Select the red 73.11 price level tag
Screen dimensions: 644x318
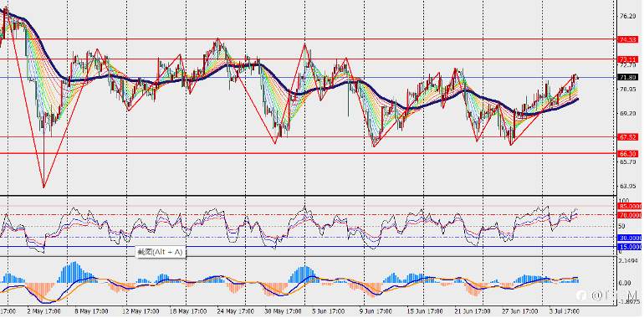click(628, 59)
